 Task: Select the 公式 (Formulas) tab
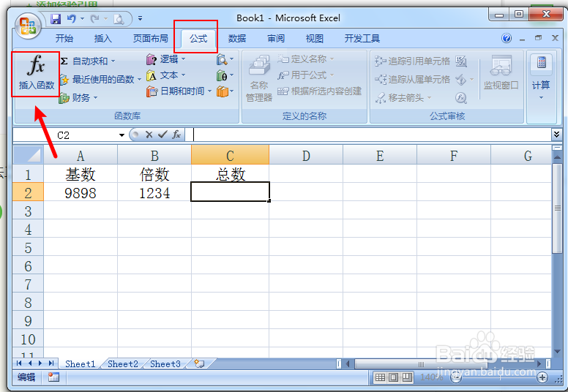pyautogui.click(x=198, y=38)
